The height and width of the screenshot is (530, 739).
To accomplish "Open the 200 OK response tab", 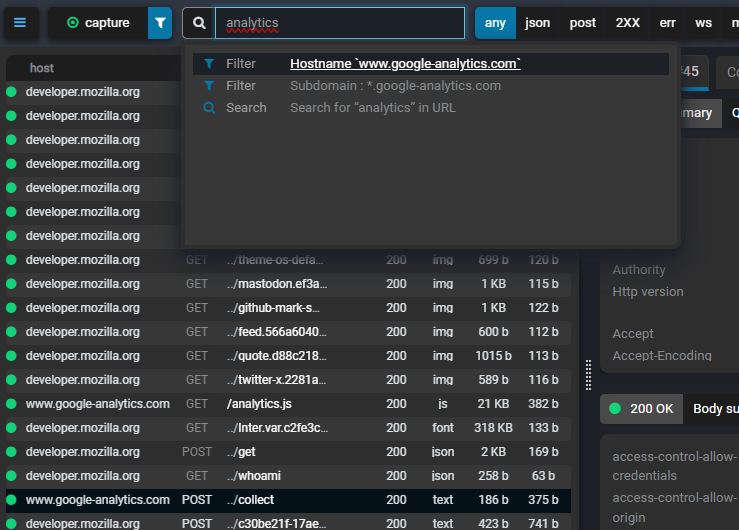I will [641, 408].
